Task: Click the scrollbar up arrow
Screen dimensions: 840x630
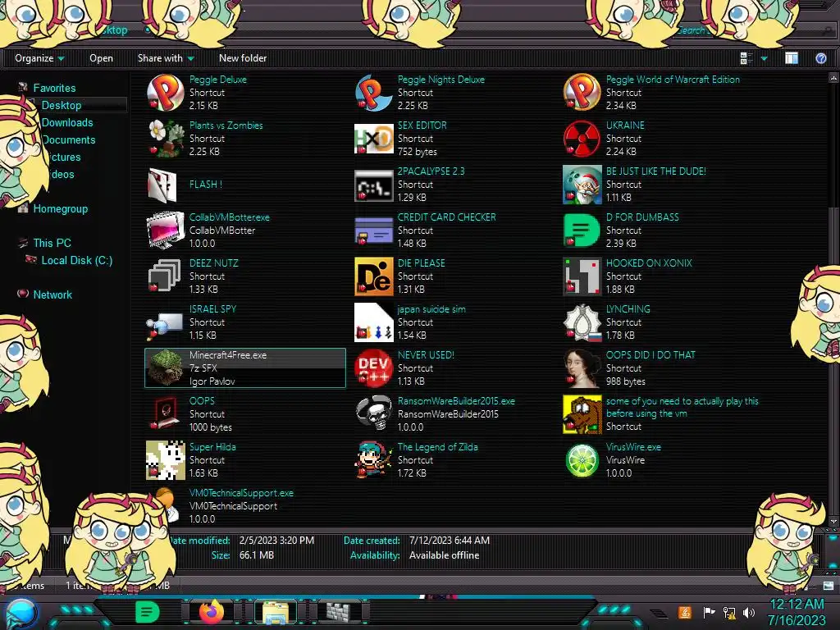Action: pyautogui.click(x=833, y=78)
